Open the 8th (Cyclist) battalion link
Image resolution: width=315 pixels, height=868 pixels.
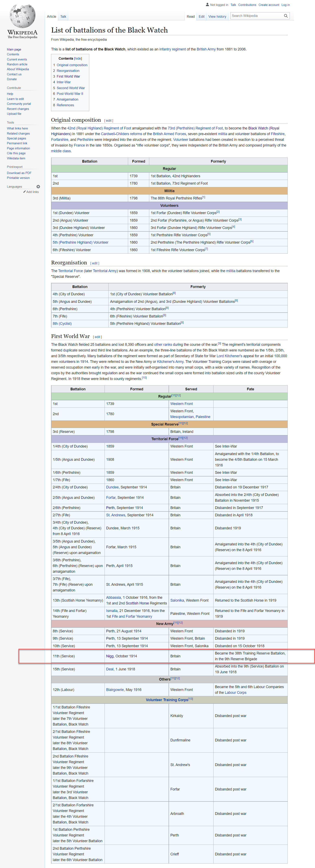coord(62,323)
